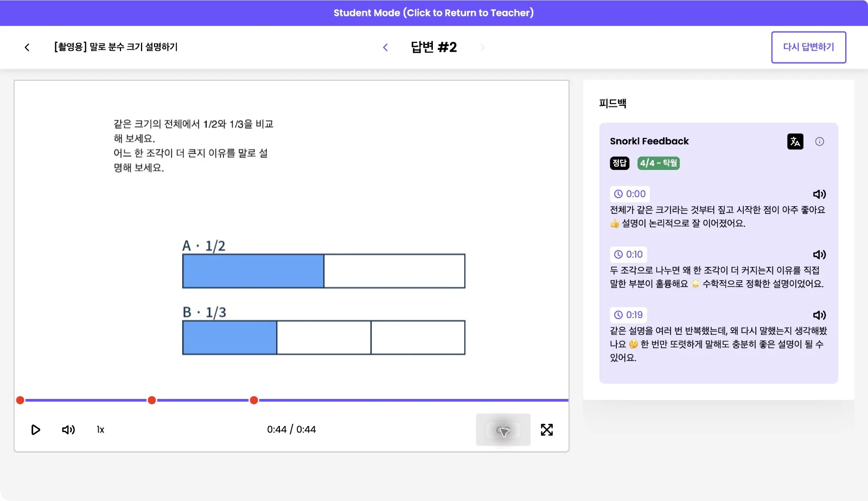The height and width of the screenshot is (501, 868).
Task: Play audio for the 0:00 feedback comment
Action: tap(819, 194)
